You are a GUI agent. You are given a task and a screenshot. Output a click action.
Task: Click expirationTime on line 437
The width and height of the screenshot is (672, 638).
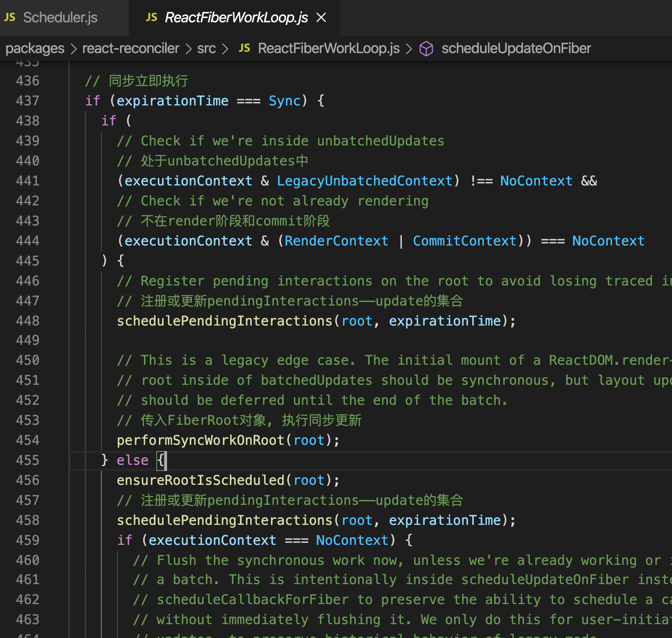coord(172,101)
